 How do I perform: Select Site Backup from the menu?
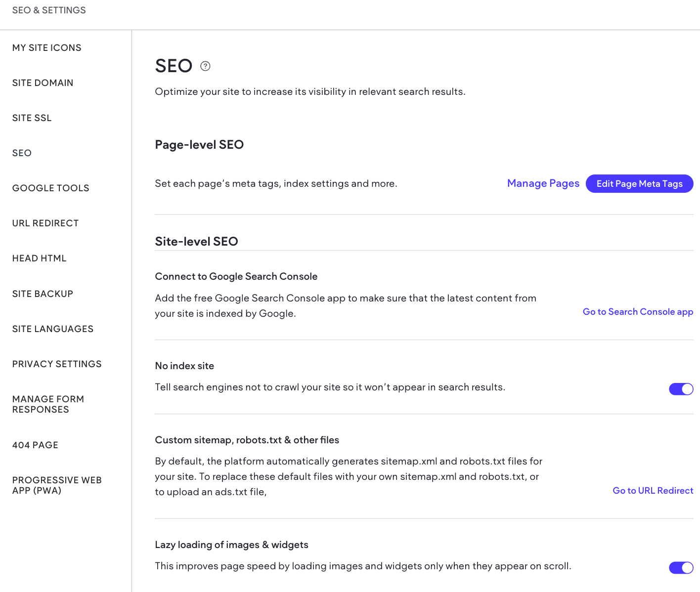(x=43, y=294)
